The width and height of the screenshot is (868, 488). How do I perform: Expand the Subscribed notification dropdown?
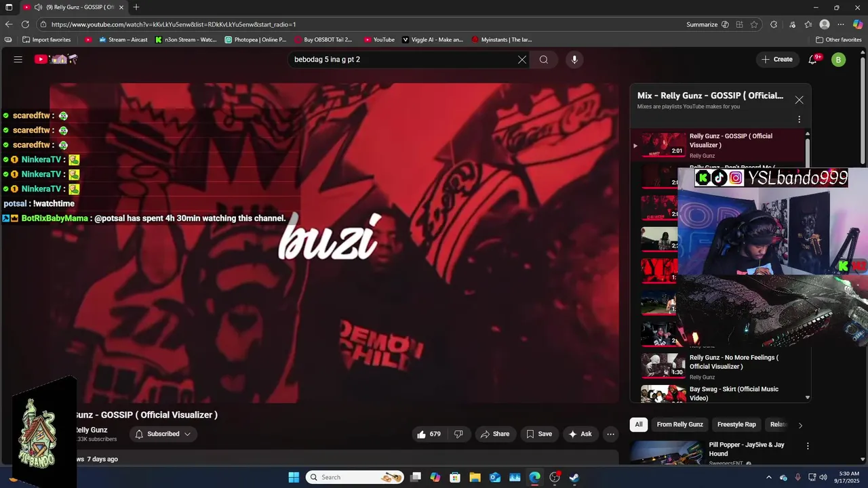[163, 434]
